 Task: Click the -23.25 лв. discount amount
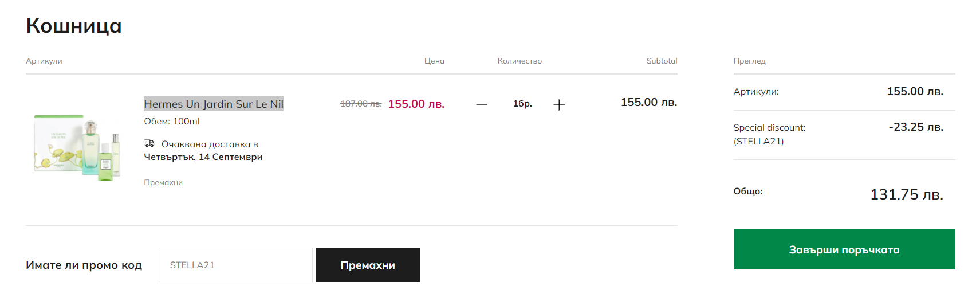(x=916, y=127)
